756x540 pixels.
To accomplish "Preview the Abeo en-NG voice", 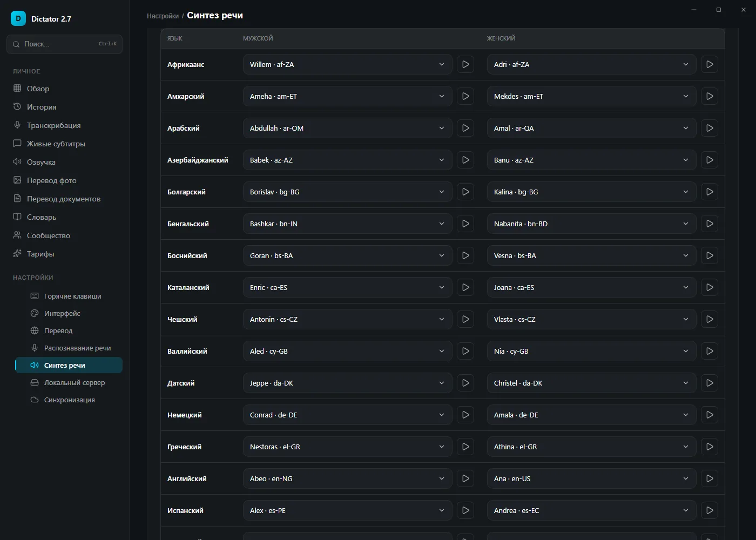I will [465, 478].
